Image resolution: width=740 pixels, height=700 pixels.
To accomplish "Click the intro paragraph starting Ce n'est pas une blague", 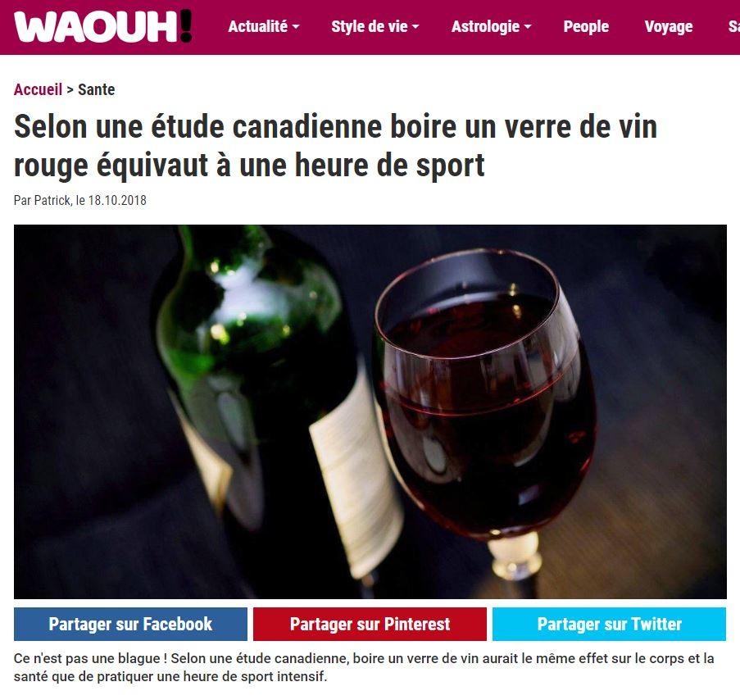I will 363,667.
